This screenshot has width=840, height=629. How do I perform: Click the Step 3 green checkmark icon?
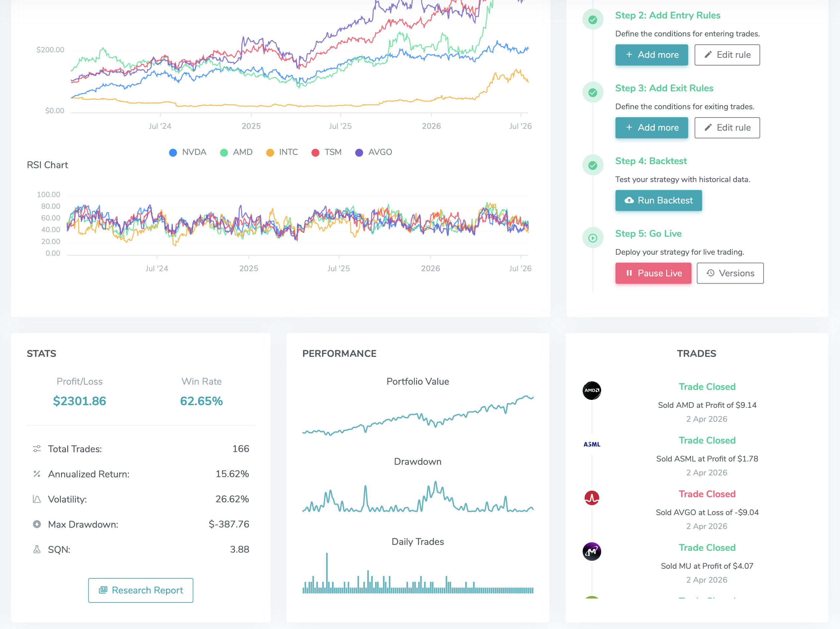coord(592,92)
